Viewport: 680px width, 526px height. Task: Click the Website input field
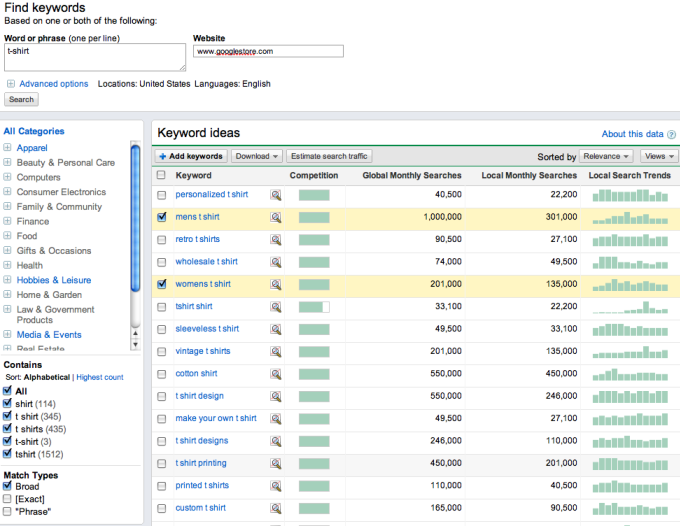[268, 51]
